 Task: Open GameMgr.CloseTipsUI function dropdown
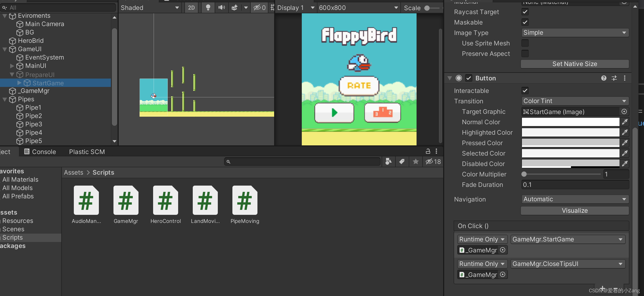point(568,264)
